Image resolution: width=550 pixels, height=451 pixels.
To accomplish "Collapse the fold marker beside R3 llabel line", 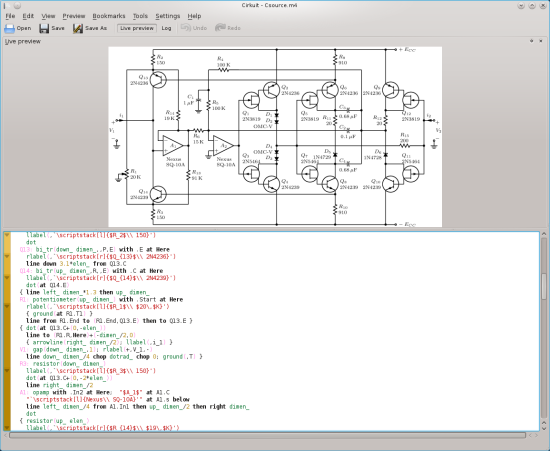I will click(7, 371).
